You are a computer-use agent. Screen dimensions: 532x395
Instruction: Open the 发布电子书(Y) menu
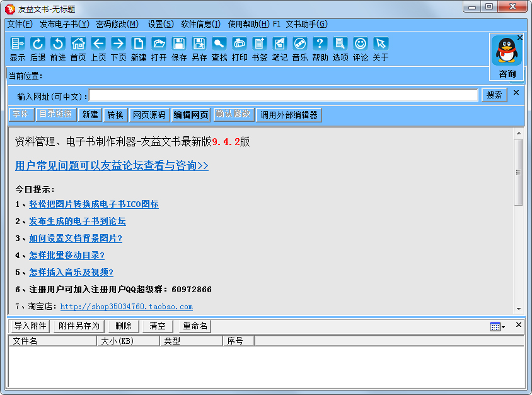tap(64, 24)
